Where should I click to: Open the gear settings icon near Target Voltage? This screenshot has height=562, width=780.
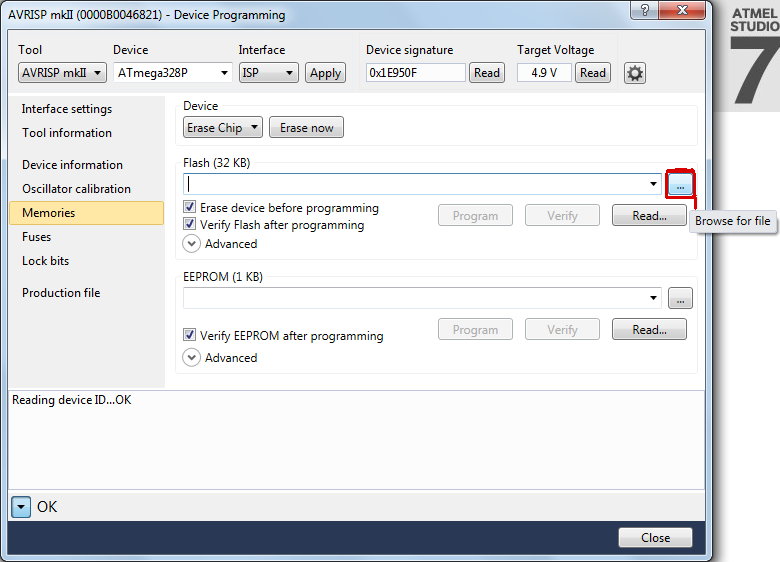tap(634, 73)
